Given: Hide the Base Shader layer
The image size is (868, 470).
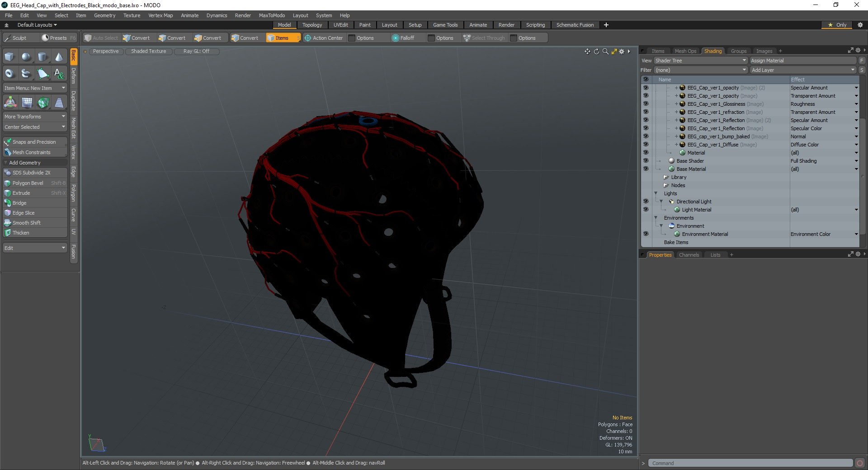Looking at the screenshot, I should [x=646, y=161].
